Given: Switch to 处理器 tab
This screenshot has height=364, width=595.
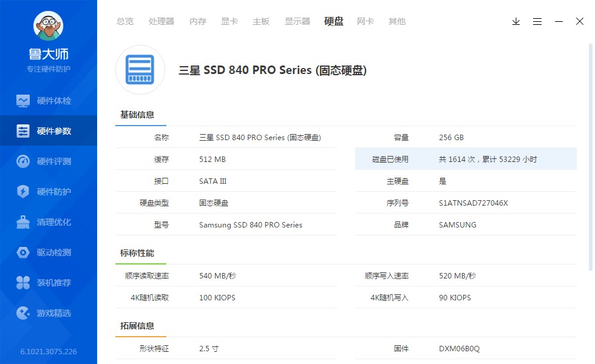Looking at the screenshot, I should [x=161, y=22].
